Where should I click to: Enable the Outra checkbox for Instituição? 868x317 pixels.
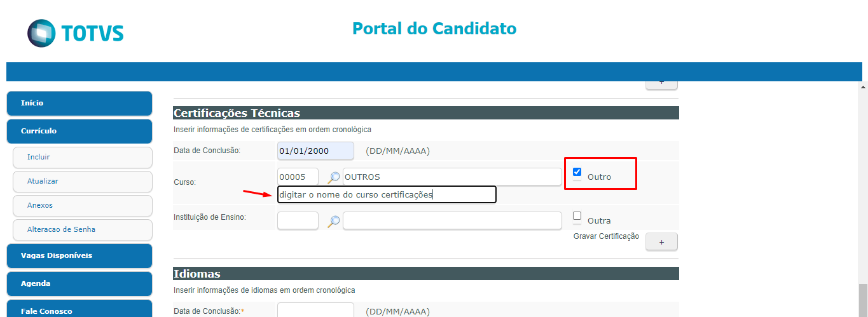point(577,216)
